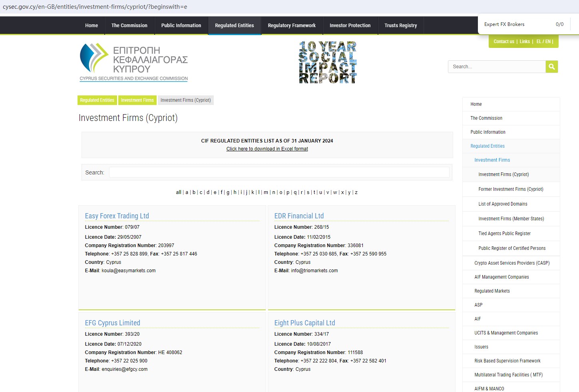Switch language via EL / EN link
The image size is (579, 392).
tap(543, 42)
